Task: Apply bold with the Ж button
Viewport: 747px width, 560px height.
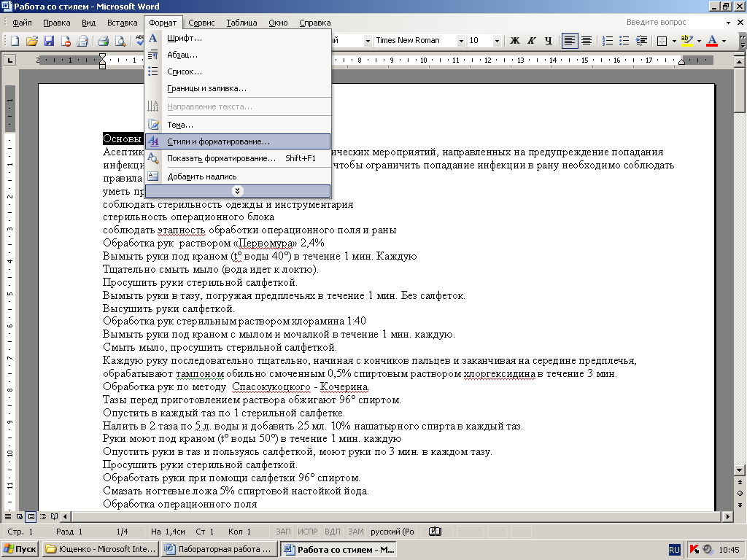Action: coord(514,41)
